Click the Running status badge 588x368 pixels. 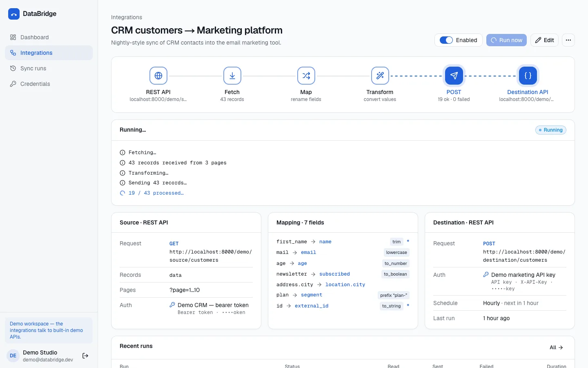coord(550,130)
